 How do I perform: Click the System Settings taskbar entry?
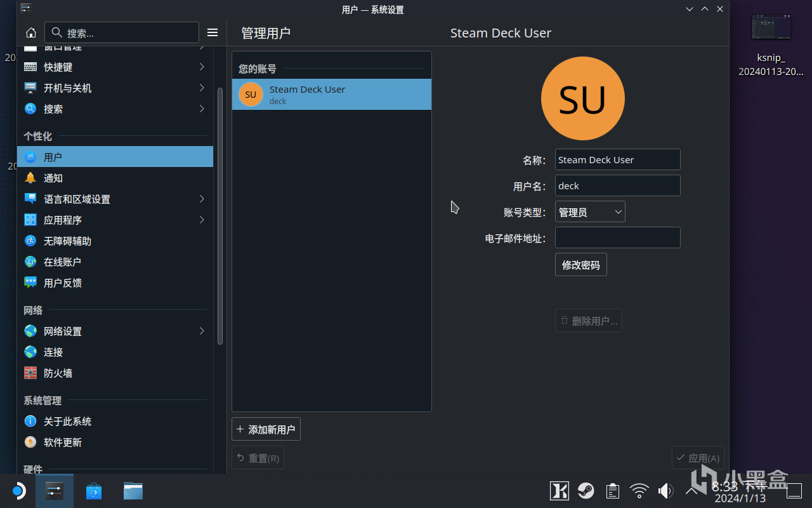55,491
